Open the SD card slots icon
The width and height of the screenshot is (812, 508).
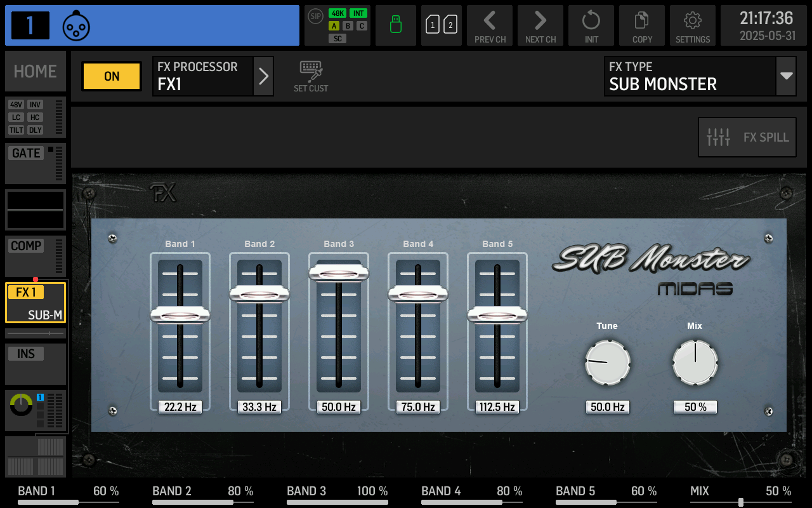tap(442, 25)
